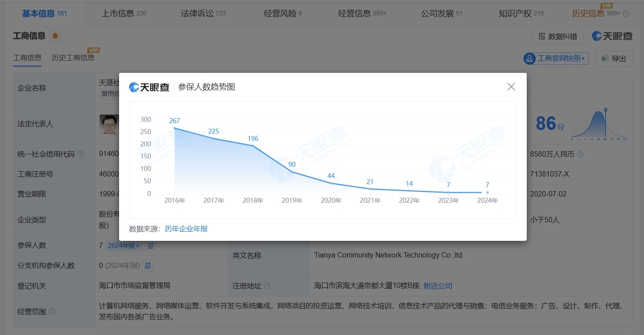Viewport: 644px width, 335px height.
Task: Open the 历年企业年报 data source link
Action: (x=186, y=229)
